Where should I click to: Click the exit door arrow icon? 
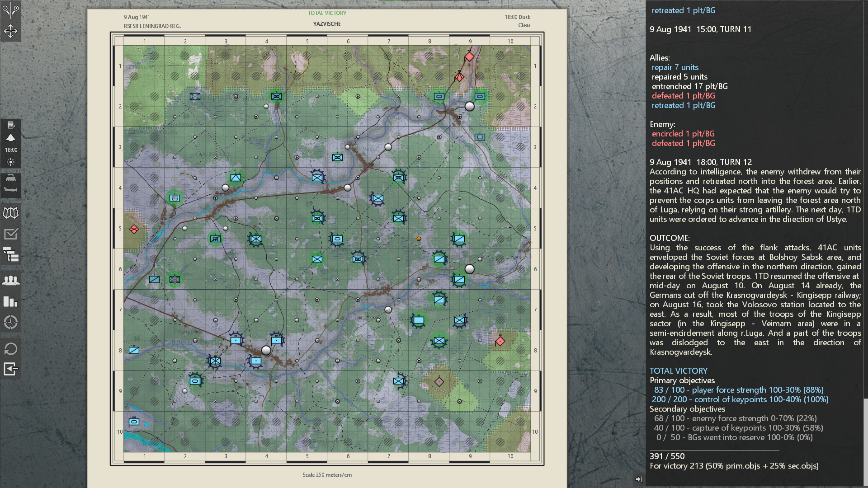click(11, 369)
